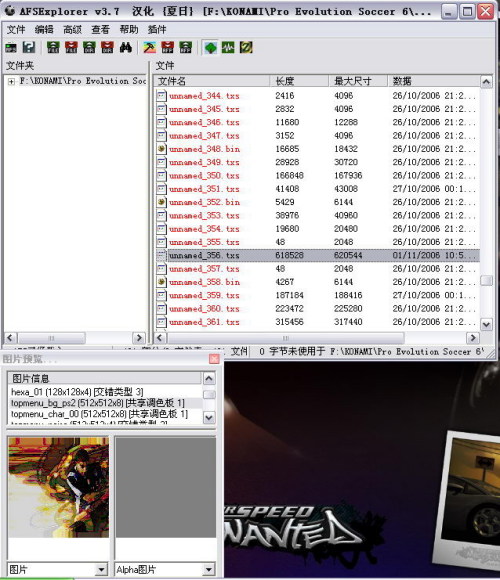Screen dimensions: 500x580
Task: Open the 帮助 menu
Action: (x=129, y=29)
